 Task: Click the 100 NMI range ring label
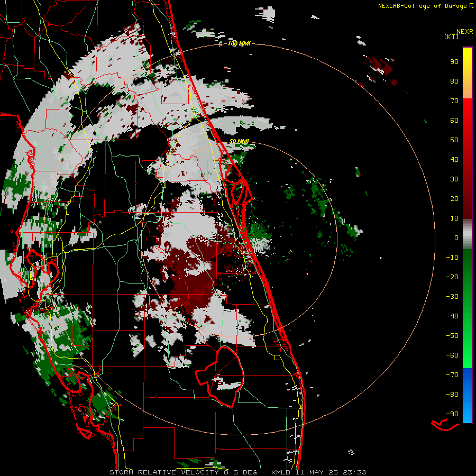[239, 44]
